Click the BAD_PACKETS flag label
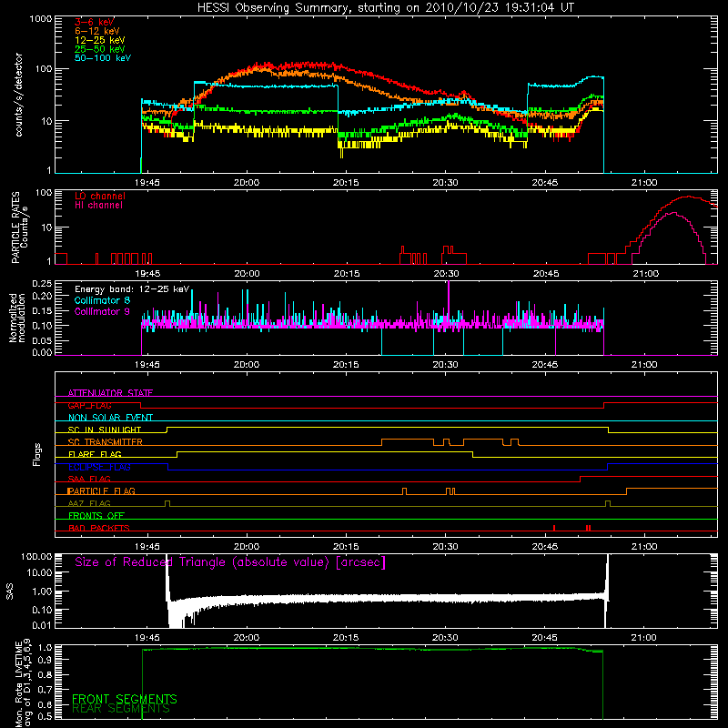728x728 pixels. pyautogui.click(x=99, y=528)
